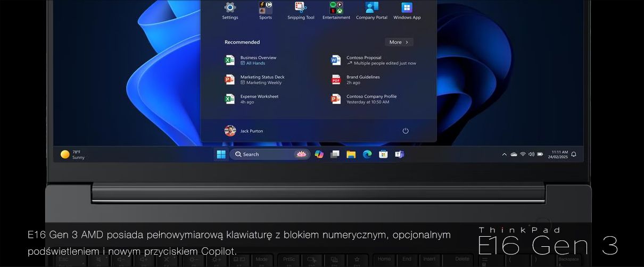Image resolution: width=644 pixels, height=267 pixels.
Task: Expand the hidden system tray icons chevron
Action: tap(505, 154)
